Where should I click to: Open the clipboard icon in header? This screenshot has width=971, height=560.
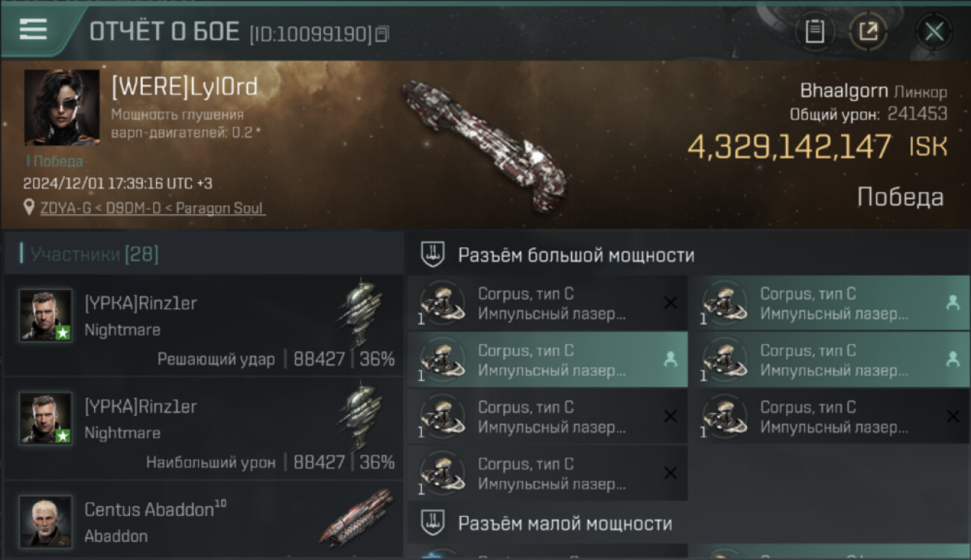click(x=815, y=31)
